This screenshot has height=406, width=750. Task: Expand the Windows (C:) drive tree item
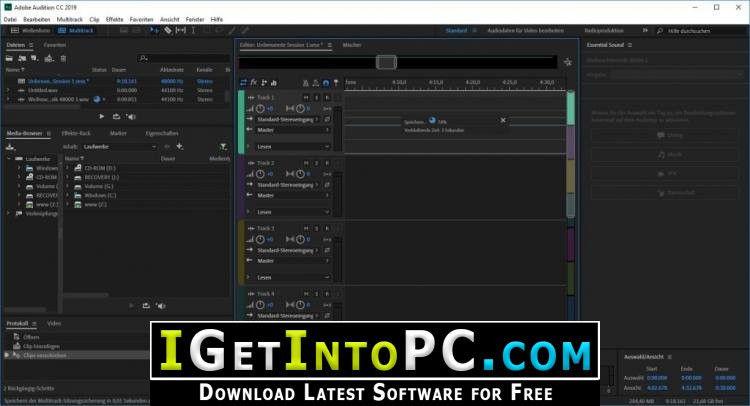point(67,195)
